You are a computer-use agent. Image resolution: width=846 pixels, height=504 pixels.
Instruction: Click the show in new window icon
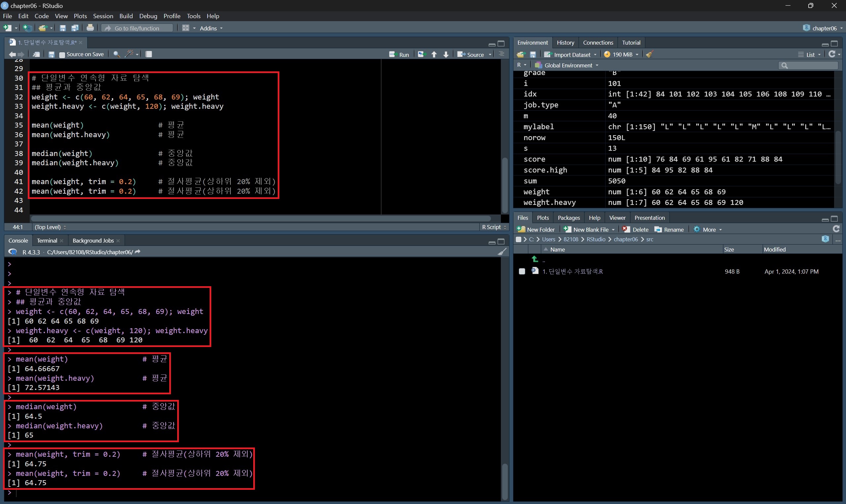(x=36, y=54)
